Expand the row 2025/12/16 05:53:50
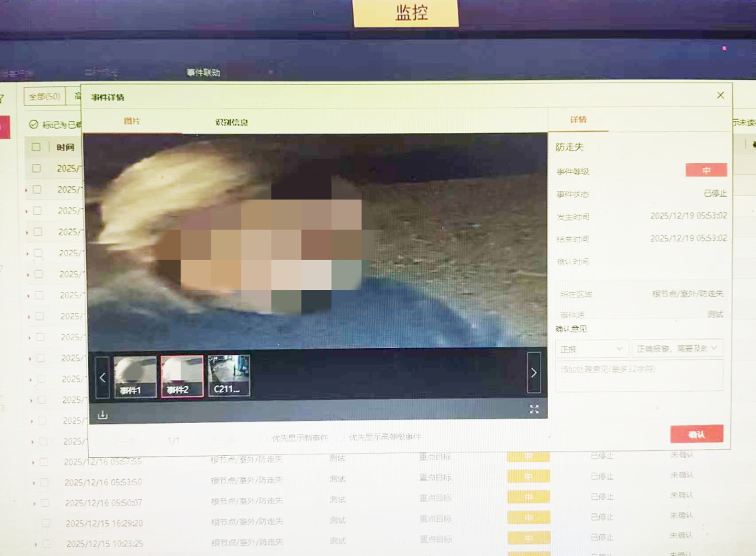Viewport: 756px width, 556px height. [34, 482]
